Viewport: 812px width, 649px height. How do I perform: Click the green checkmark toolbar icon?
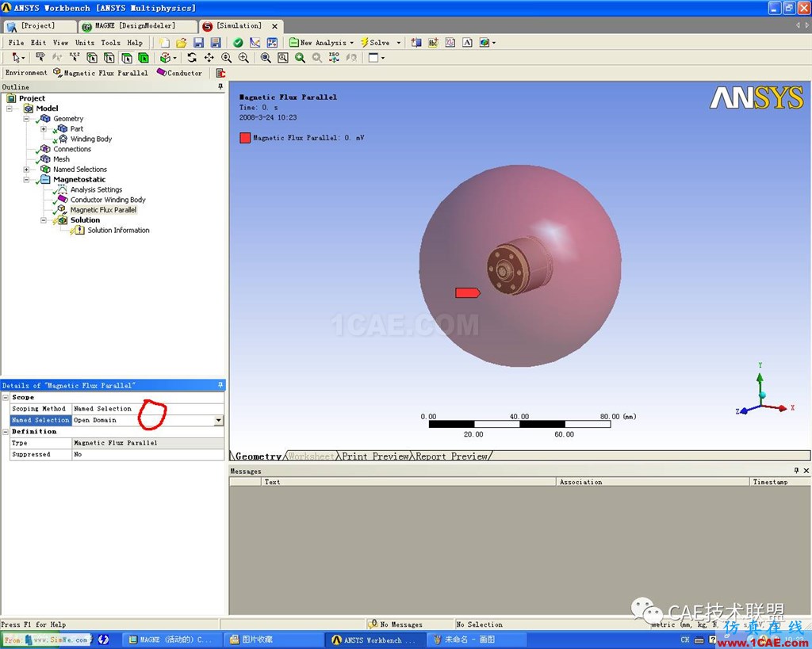point(238,43)
